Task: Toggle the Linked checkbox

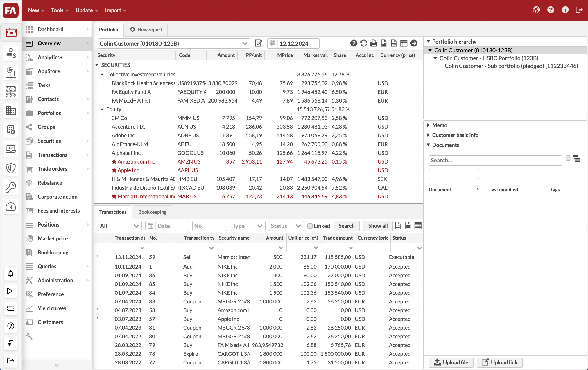Action: 310,226
